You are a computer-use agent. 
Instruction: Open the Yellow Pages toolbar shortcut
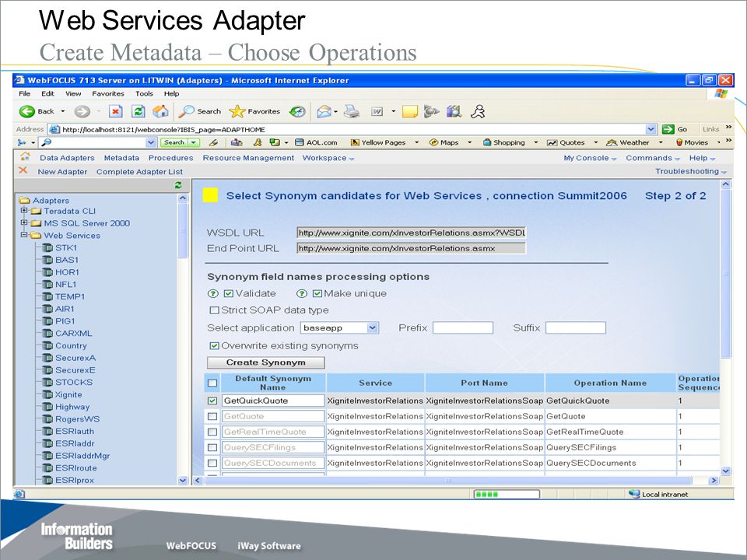coord(378,142)
